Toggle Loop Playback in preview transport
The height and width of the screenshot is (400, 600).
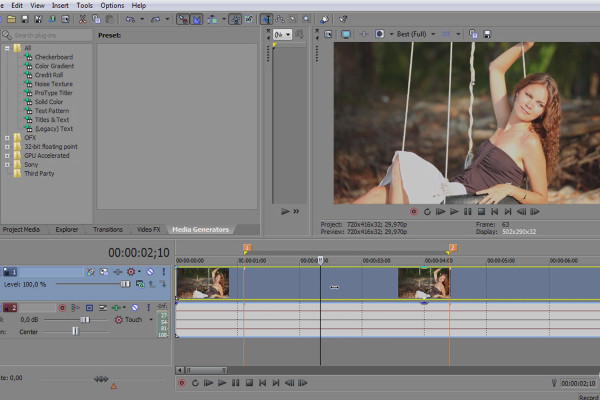point(427,212)
